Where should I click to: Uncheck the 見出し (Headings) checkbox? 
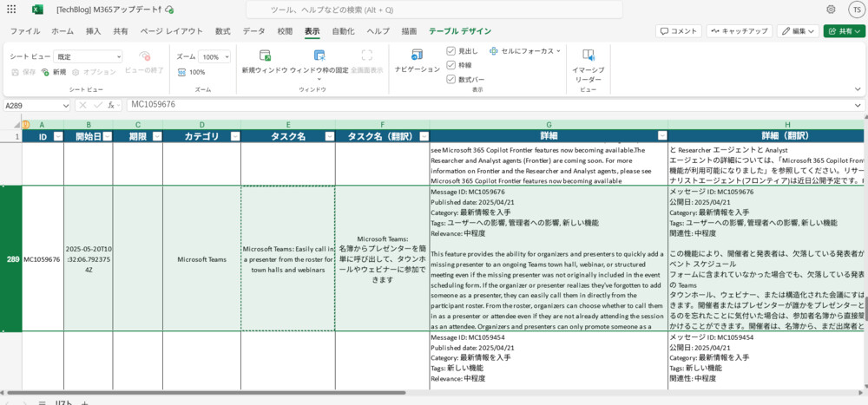click(450, 51)
